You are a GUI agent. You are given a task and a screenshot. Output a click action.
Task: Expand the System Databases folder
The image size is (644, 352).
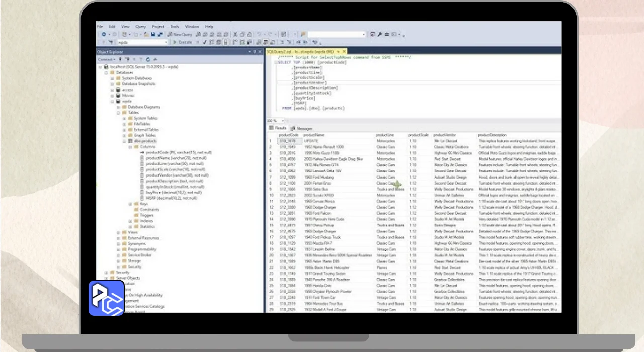[112, 78]
